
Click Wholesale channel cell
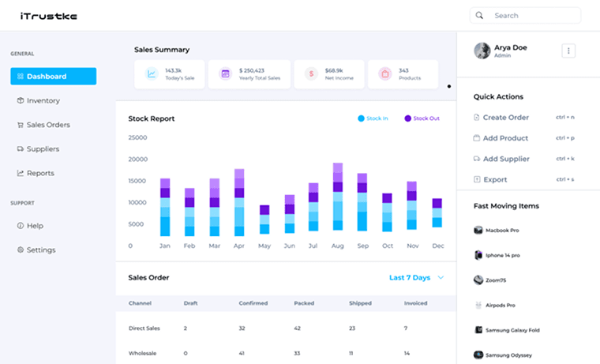pos(142,353)
